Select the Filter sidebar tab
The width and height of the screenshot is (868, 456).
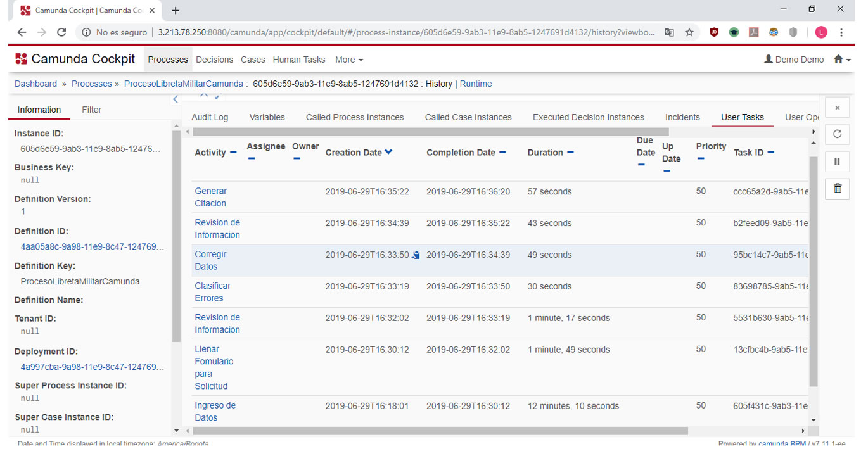coord(91,110)
